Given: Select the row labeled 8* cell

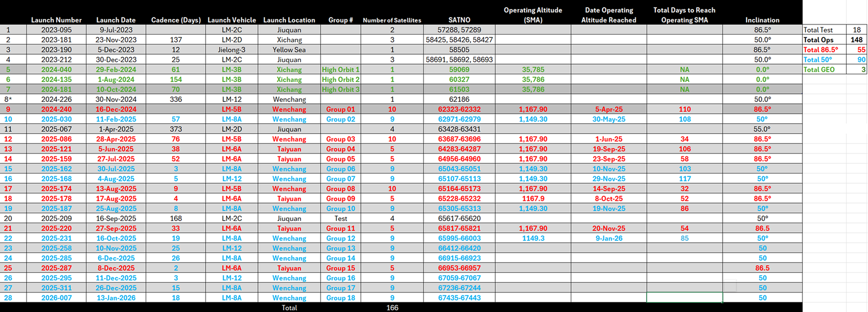Looking at the screenshot, I should [8, 99].
